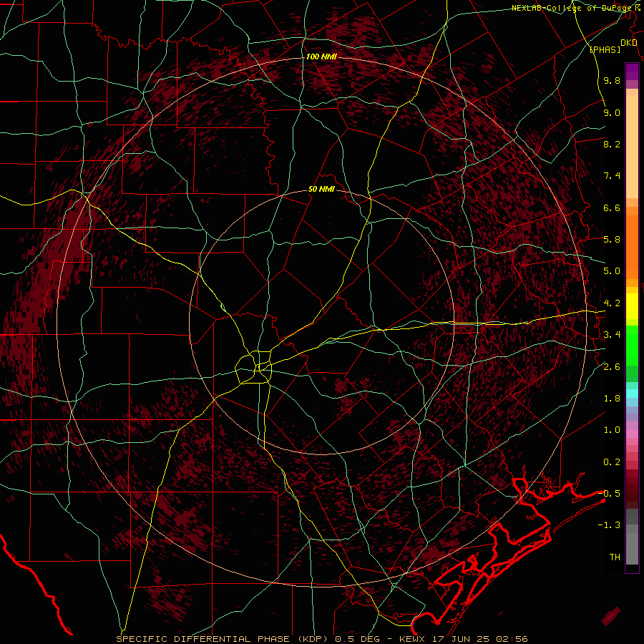Select the 6.6 scale value
Image resolution: width=644 pixels, height=644 pixels.
[x=612, y=208]
